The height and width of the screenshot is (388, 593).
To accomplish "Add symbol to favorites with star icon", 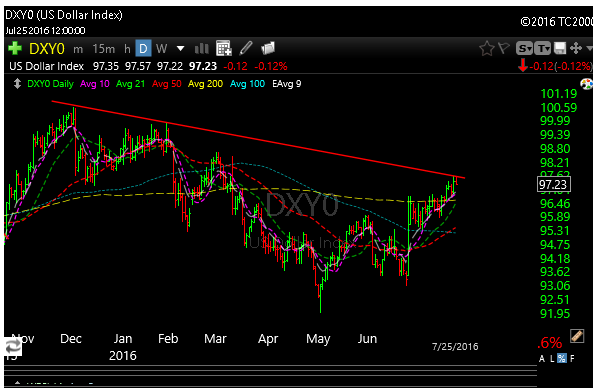I will [487, 48].
